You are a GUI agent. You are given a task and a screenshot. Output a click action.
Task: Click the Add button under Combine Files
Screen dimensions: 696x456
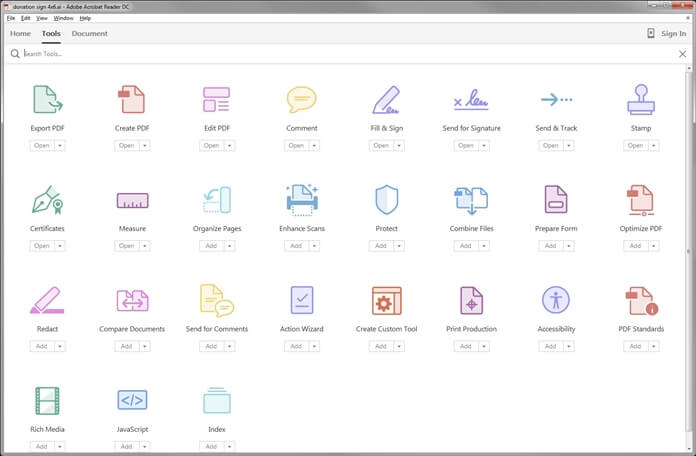pos(466,246)
